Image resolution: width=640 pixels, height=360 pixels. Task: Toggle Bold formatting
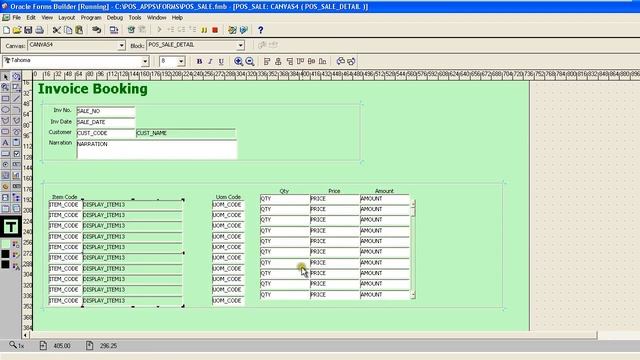199,61
